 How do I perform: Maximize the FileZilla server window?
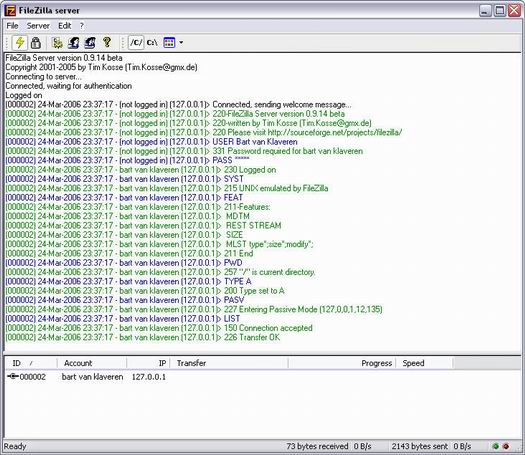tap(500, 11)
